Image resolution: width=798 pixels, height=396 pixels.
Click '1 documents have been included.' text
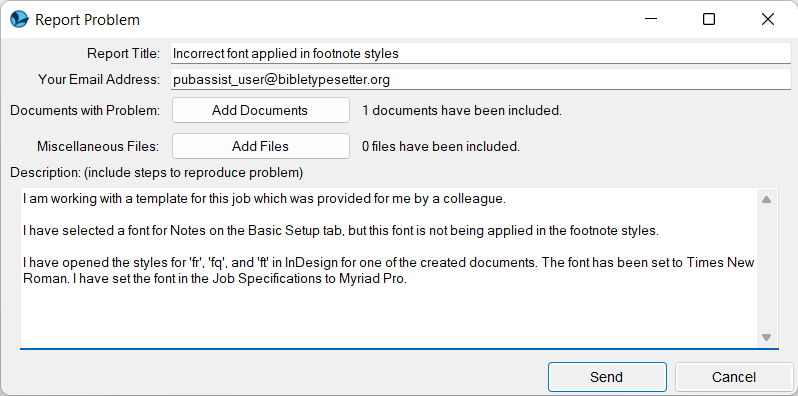point(462,110)
